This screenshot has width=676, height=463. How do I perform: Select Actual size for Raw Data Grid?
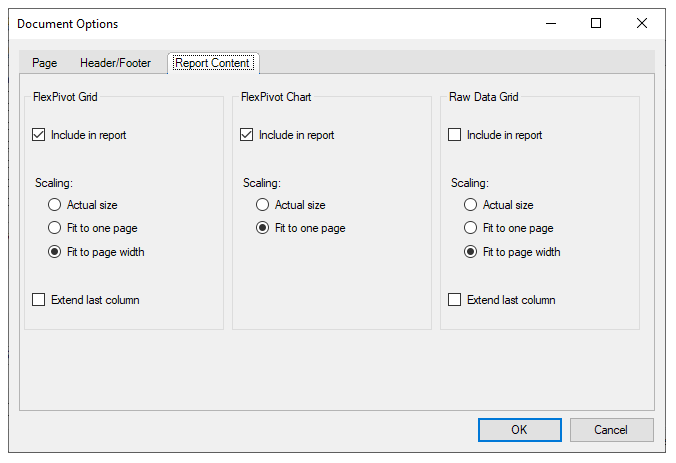click(x=472, y=205)
